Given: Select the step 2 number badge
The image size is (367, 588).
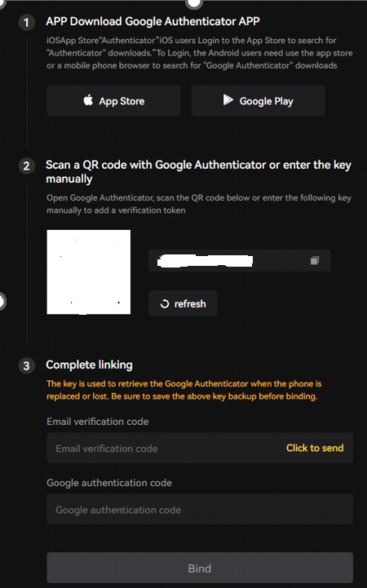Looking at the screenshot, I should (x=26, y=166).
